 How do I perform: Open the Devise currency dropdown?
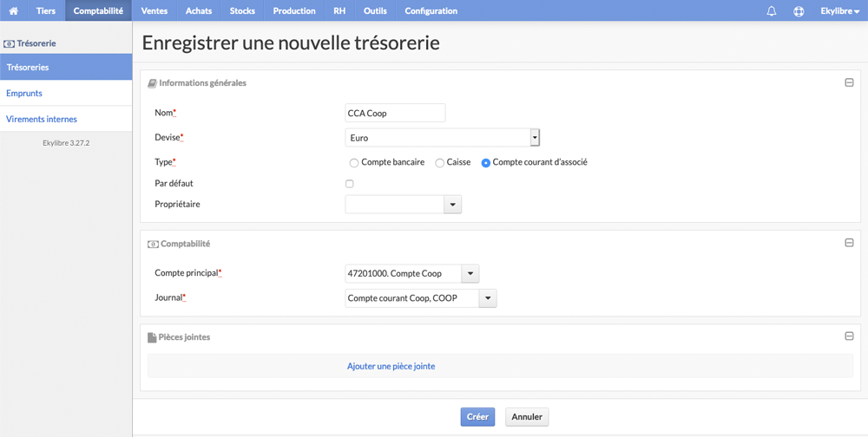443,138
